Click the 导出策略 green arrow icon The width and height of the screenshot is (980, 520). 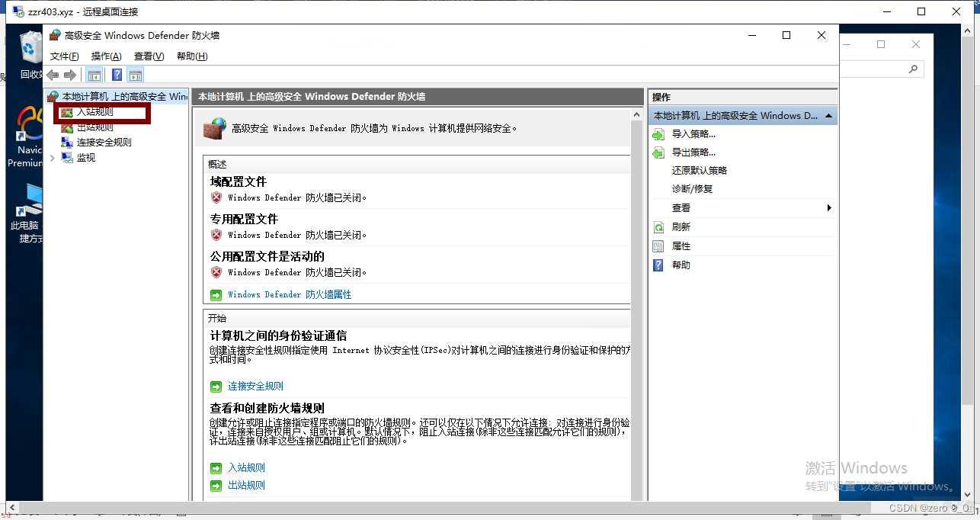tap(658, 152)
